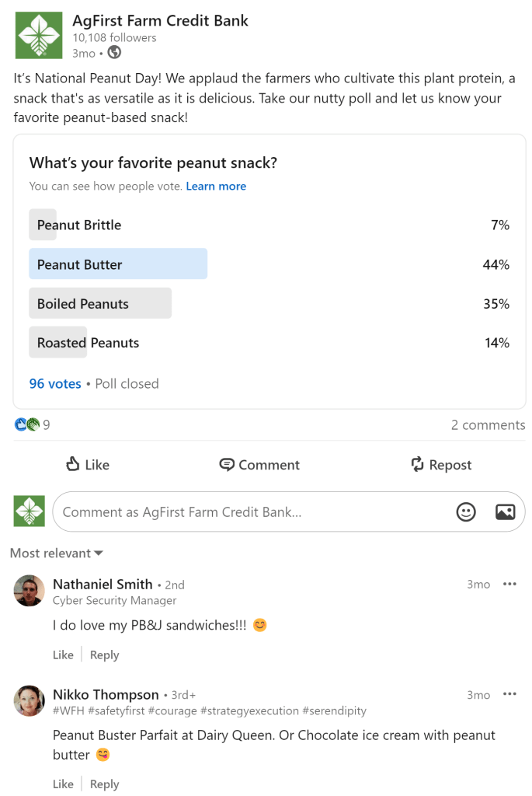Reply to Nathaniel Smith's comment

pos(104,655)
